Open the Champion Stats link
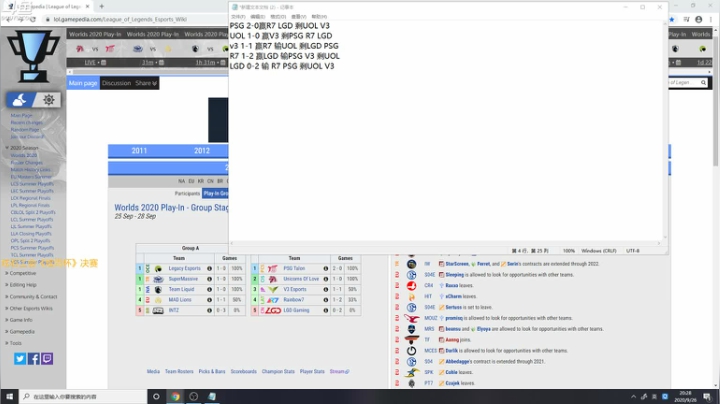The image size is (720, 404). click(278, 371)
